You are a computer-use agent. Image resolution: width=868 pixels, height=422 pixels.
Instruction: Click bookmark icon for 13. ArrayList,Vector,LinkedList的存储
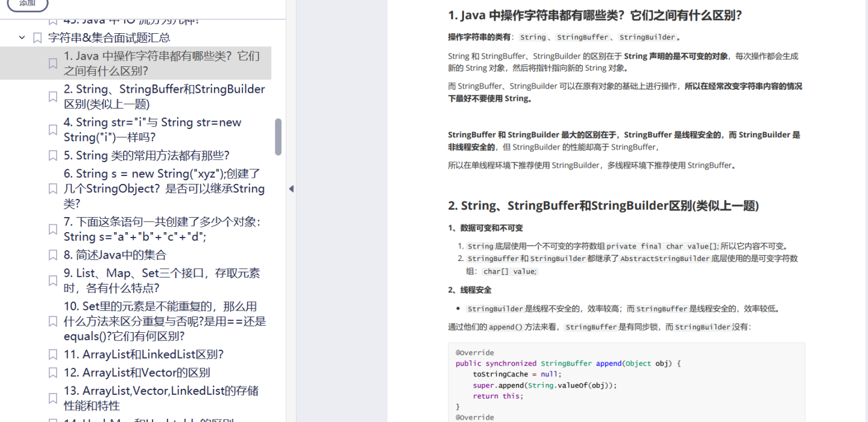(x=52, y=398)
